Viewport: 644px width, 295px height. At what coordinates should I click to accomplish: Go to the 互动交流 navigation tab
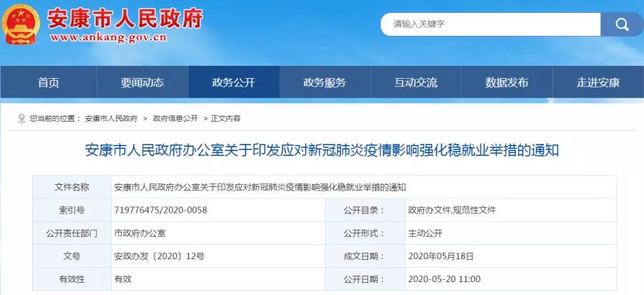[416, 82]
